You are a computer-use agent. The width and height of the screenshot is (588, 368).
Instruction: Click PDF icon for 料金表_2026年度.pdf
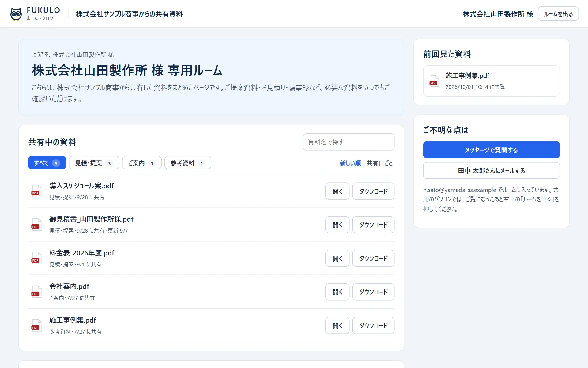coord(36,258)
